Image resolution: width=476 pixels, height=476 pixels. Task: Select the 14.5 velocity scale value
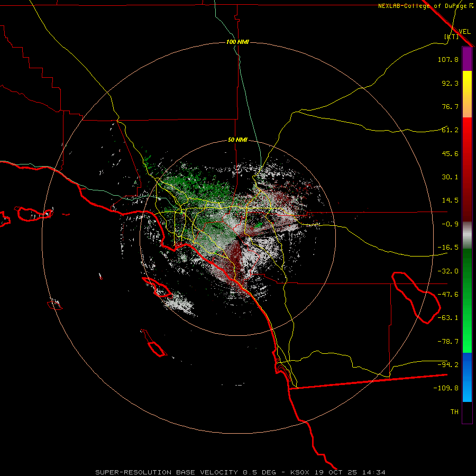pyautogui.click(x=450, y=200)
